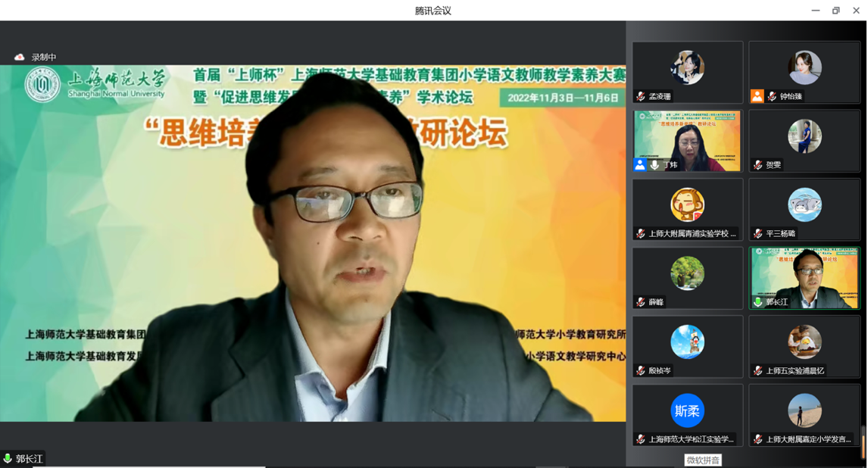The image size is (868, 468).
Task: Select 丁炜's video thumbnail
Action: (x=687, y=140)
